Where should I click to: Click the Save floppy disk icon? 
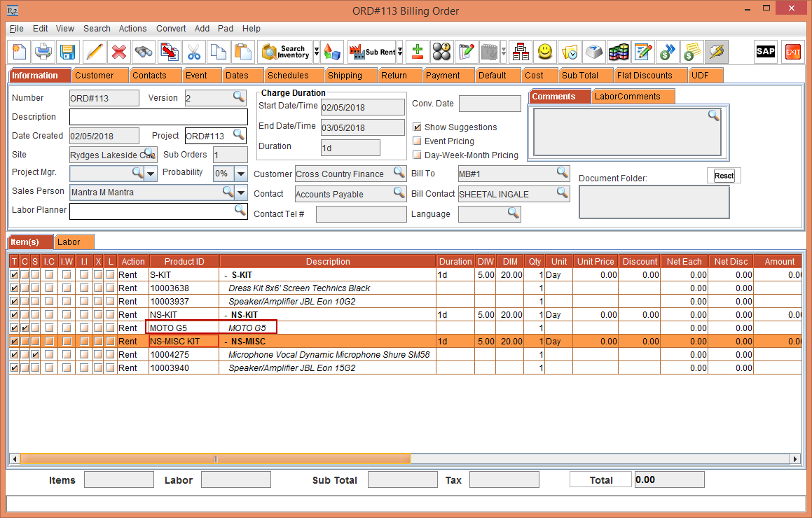pos(67,52)
